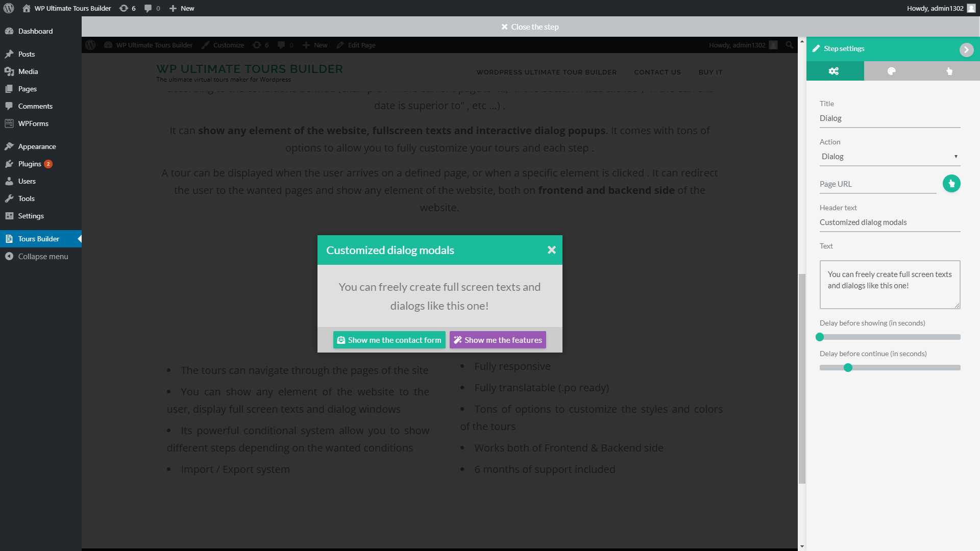Open the Action dropdown set to Dialog
The image size is (980, 551).
click(x=889, y=157)
